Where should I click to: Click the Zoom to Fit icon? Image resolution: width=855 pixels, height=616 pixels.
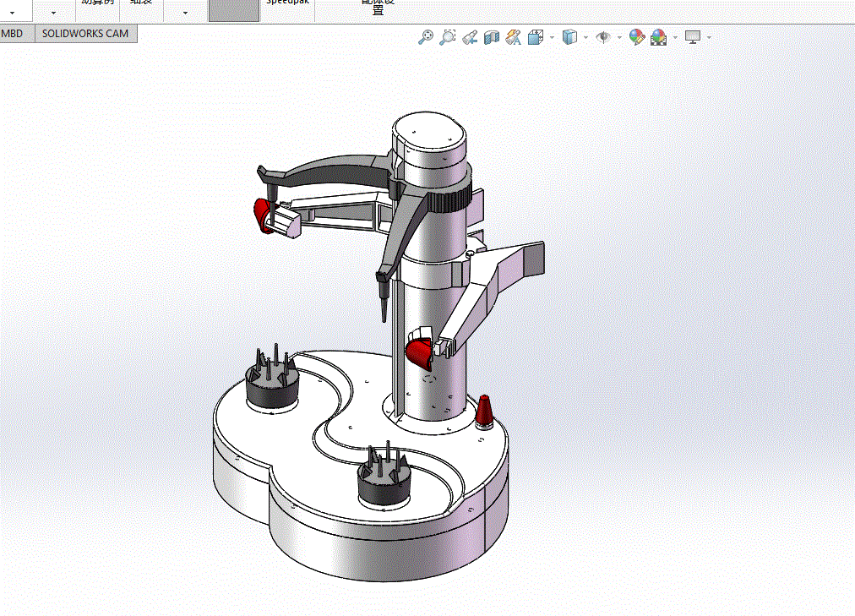pyautogui.click(x=426, y=37)
